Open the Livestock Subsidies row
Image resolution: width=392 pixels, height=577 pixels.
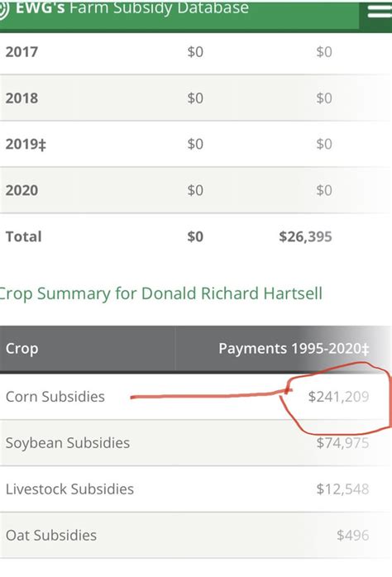click(x=196, y=489)
